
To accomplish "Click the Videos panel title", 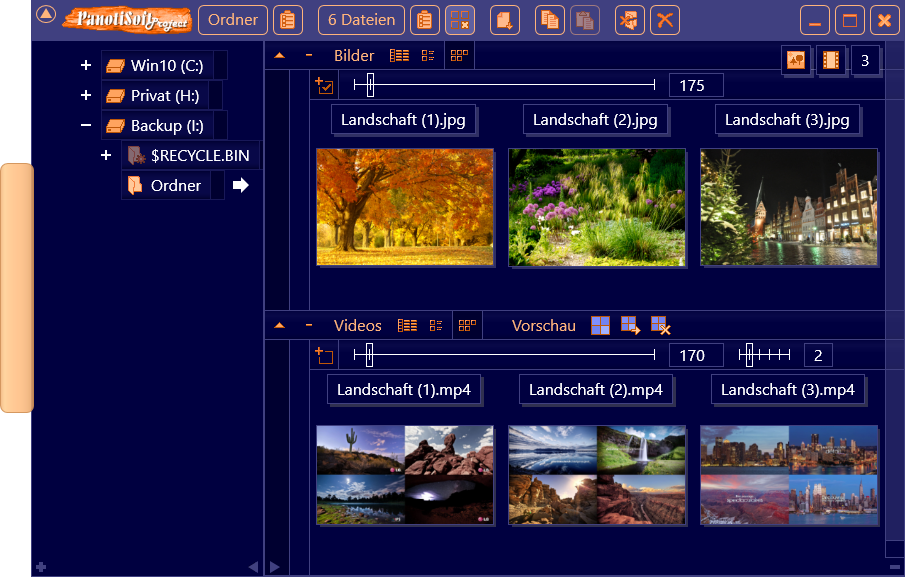I will (x=355, y=324).
